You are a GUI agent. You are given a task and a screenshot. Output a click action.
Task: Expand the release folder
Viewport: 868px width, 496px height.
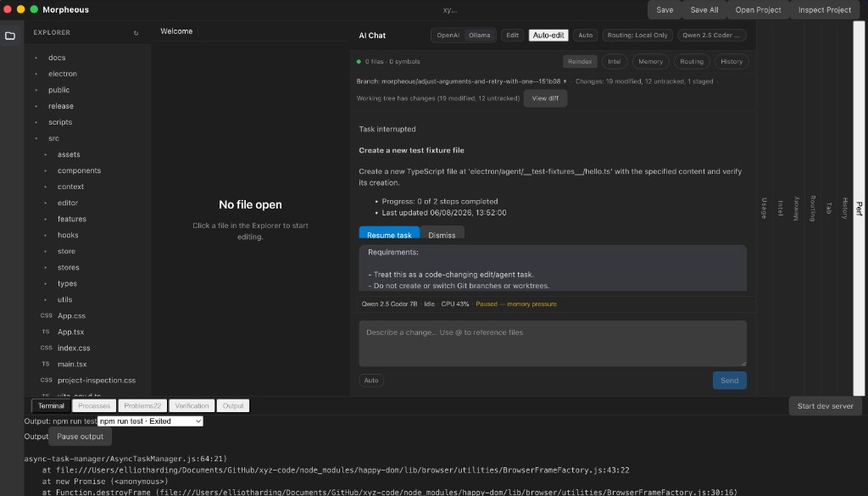[36, 106]
